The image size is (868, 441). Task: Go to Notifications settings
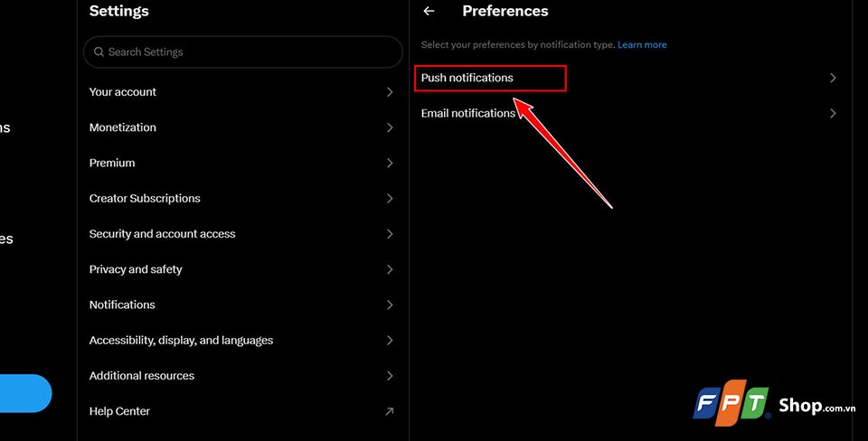(x=122, y=305)
